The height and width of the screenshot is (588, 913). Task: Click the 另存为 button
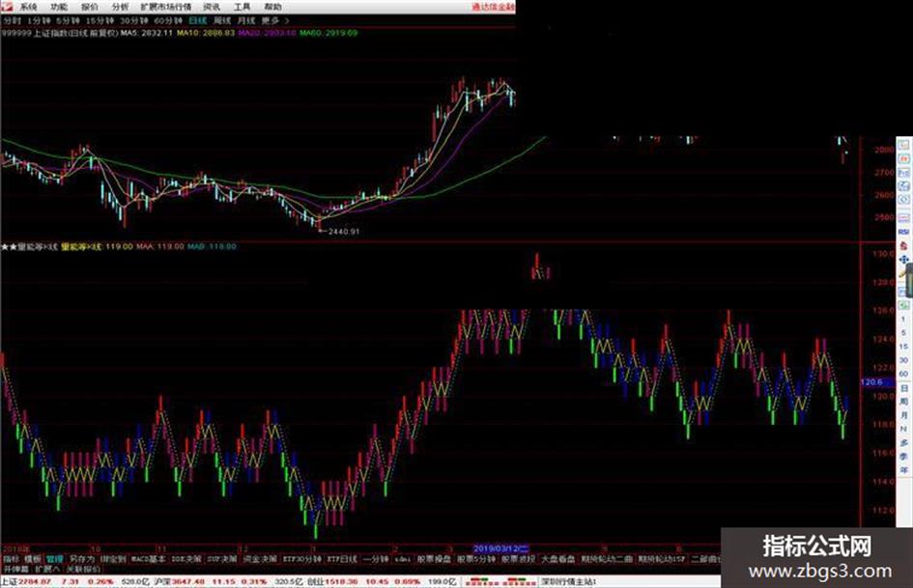tap(82, 558)
